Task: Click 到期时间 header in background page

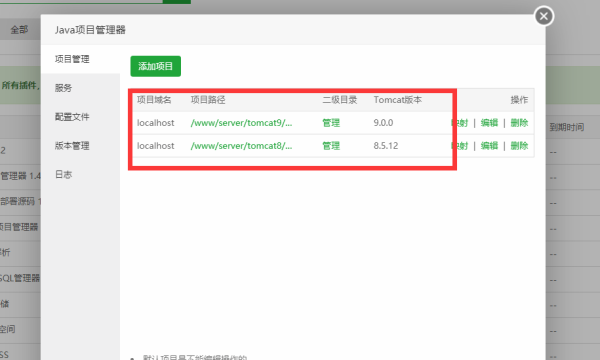Action: click(x=567, y=127)
